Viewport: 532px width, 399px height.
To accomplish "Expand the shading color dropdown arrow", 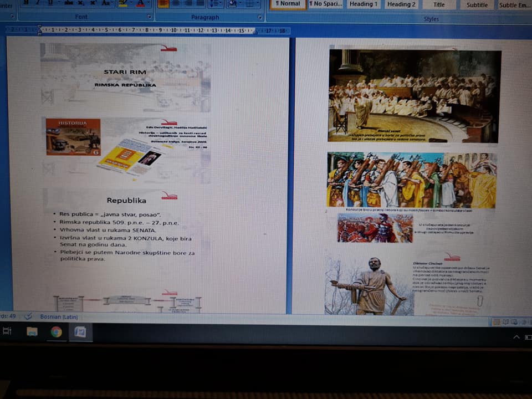I will pos(241,4).
